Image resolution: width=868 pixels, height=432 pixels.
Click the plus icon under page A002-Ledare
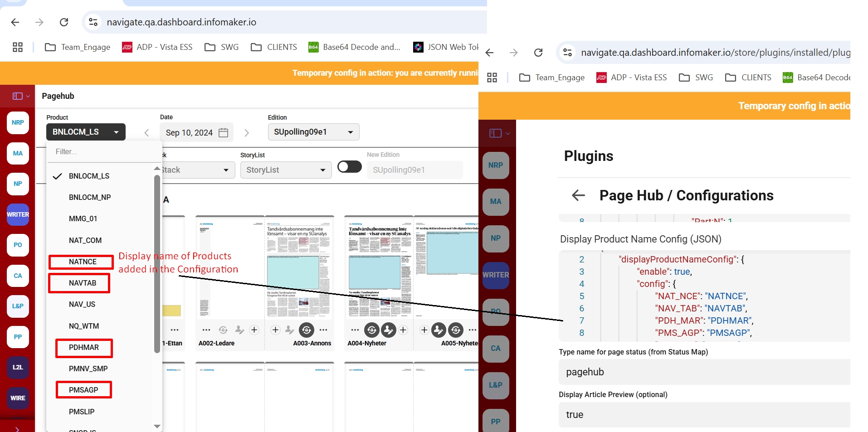[x=254, y=330]
